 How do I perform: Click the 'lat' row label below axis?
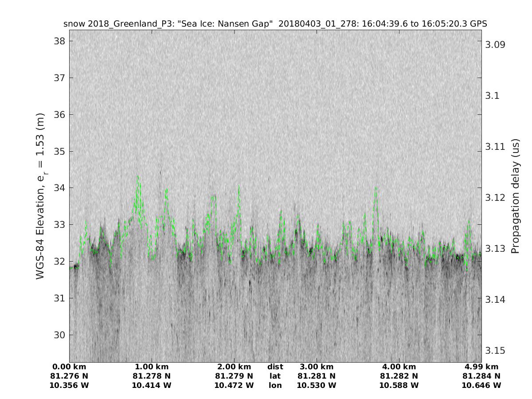click(275, 376)
